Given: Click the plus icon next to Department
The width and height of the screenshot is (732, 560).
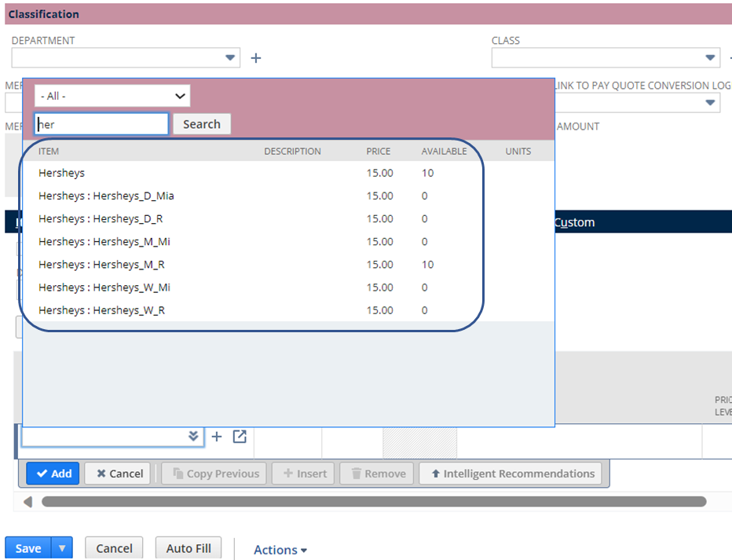Looking at the screenshot, I should click(x=256, y=58).
